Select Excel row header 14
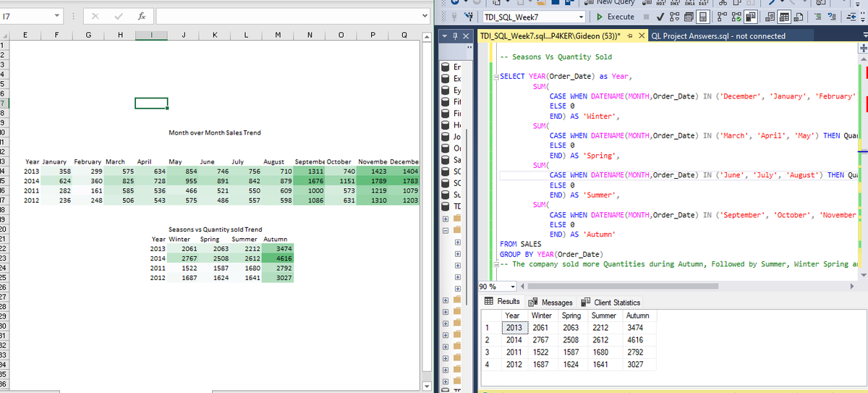 [4, 171]
